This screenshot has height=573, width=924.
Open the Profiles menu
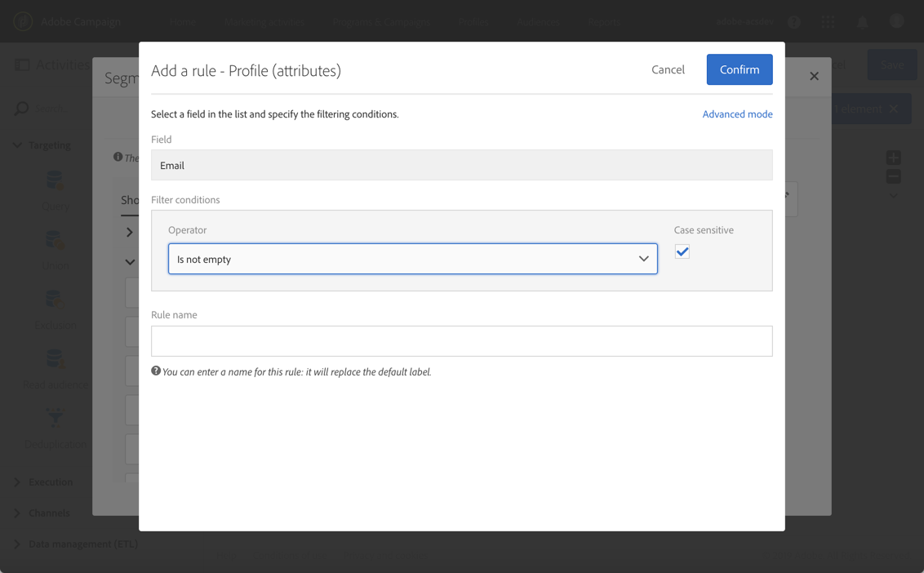(x=473, y=22)
